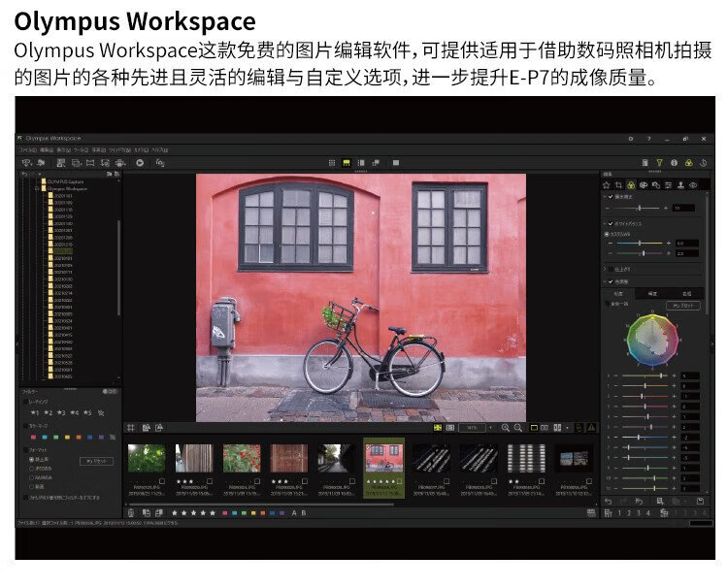Collapse the Olympus Workspace folder tree node

click(x=36, y=188)
